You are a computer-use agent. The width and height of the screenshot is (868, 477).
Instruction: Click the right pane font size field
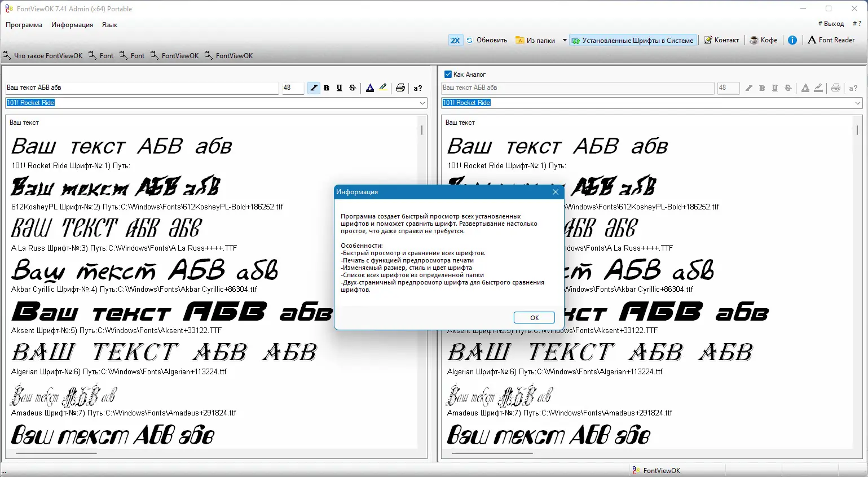(x=729, y=88)
